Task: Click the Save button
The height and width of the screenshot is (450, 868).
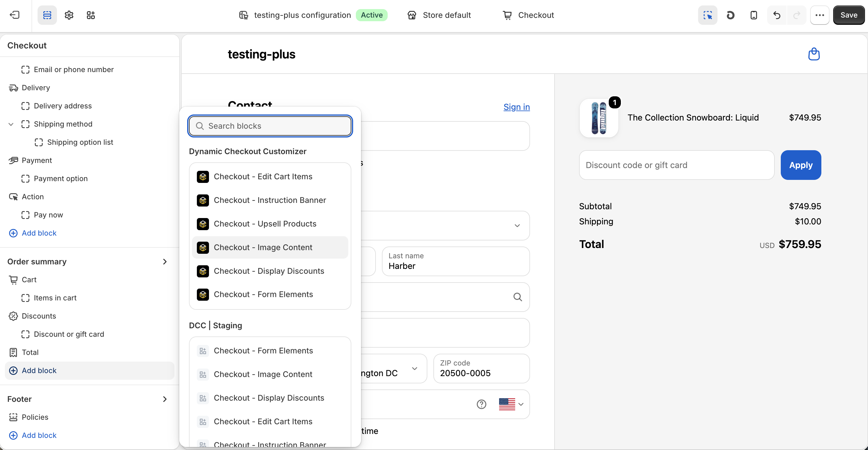Action: point(848,15)
